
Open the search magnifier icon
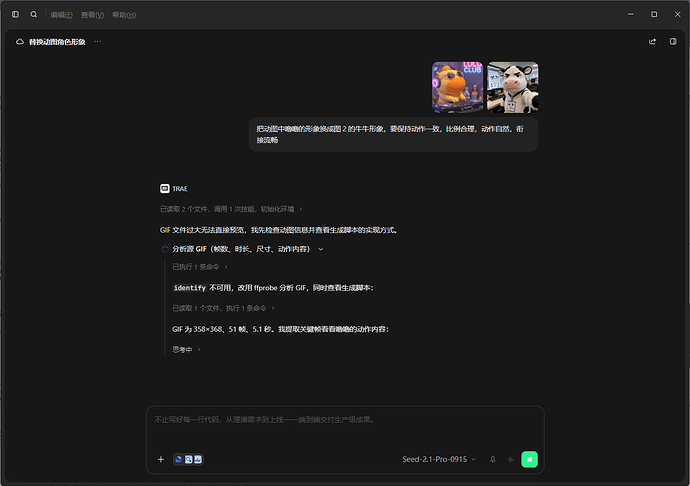point(33,15)
